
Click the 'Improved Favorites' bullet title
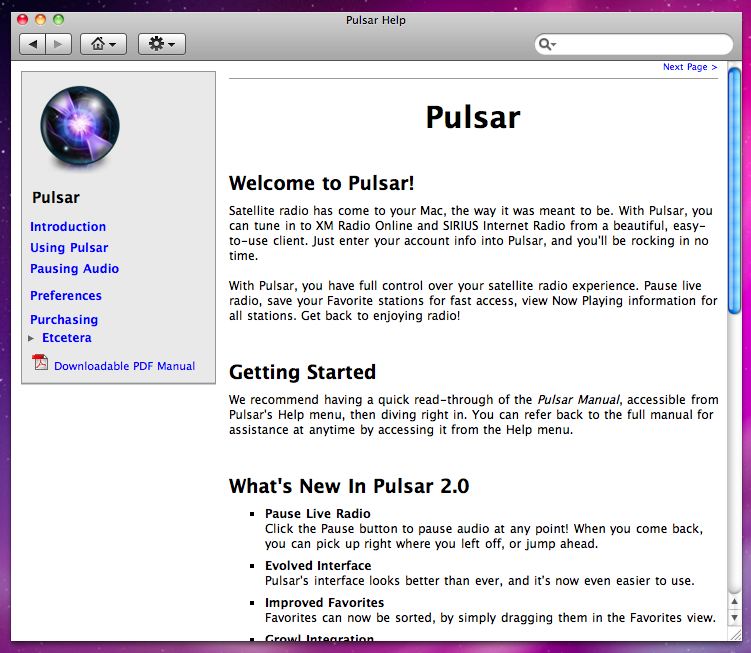324,603
